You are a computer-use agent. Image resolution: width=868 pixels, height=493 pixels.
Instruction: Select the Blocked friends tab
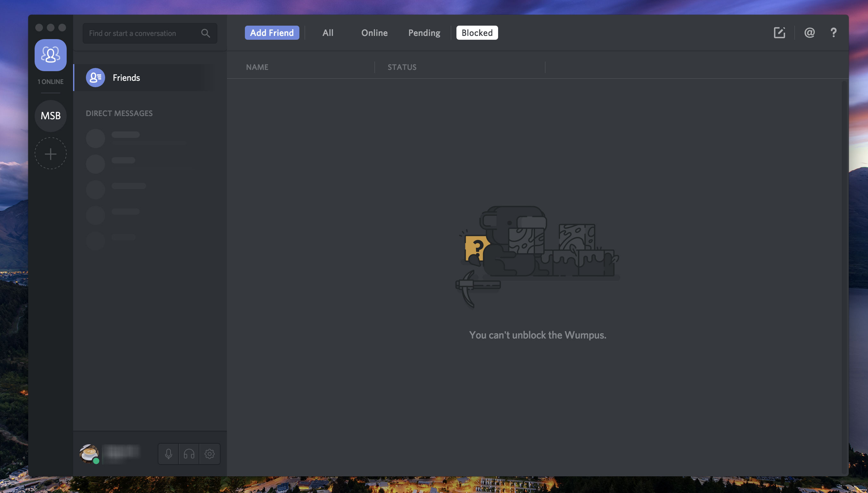point(476,32)
